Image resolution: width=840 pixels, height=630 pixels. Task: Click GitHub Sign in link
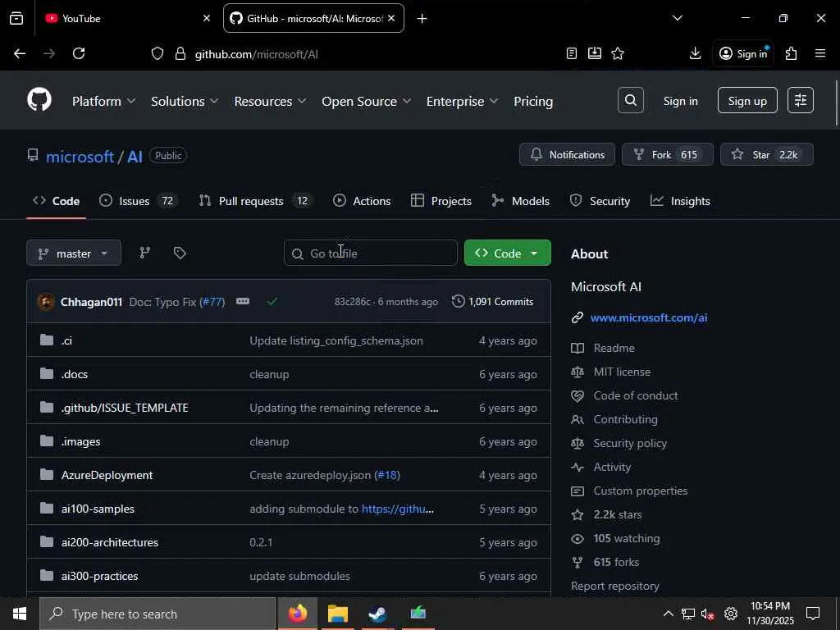click(680, 101)
